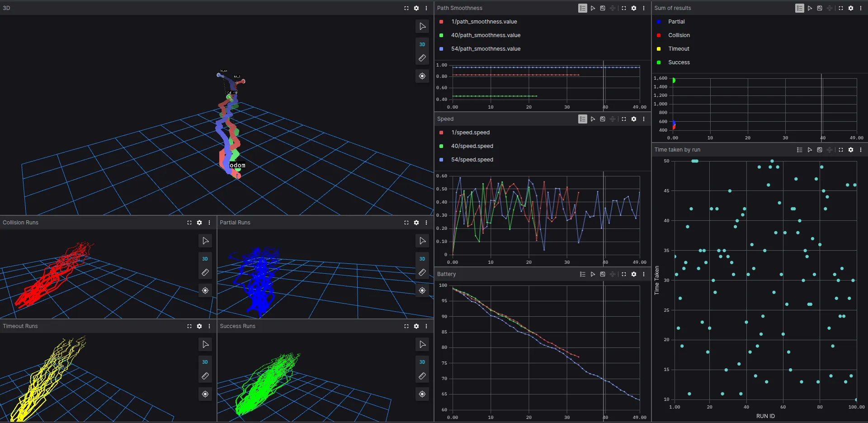868x423 pixels.
Task: Select the ruler tool in Success Runs panel
Action: coord(422,376)
